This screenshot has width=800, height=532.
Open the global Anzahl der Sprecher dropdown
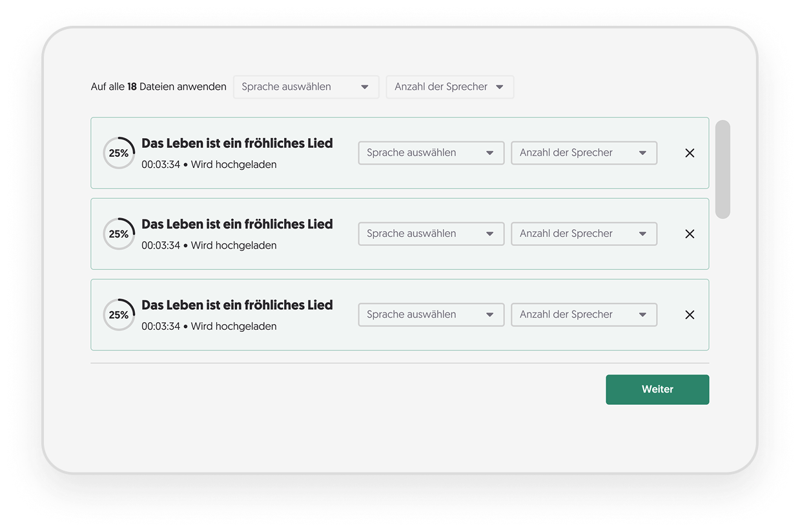coord(449,87)
